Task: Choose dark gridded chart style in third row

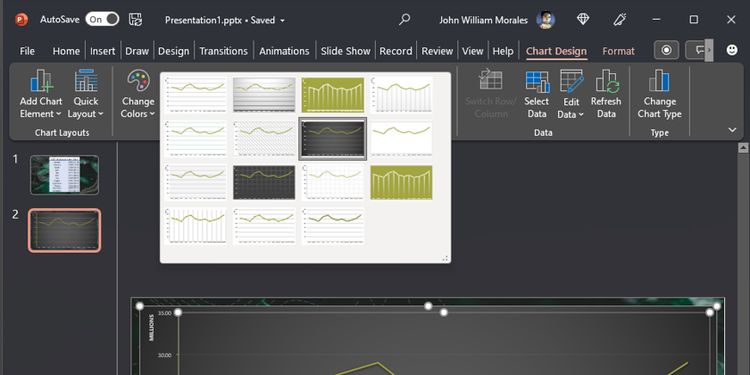Action: [264, 182]
